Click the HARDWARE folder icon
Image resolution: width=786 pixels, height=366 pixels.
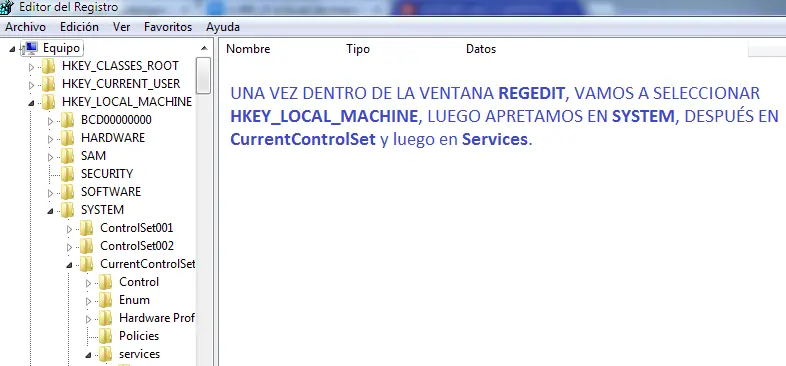pyautogui.click(x=68, y=138)
